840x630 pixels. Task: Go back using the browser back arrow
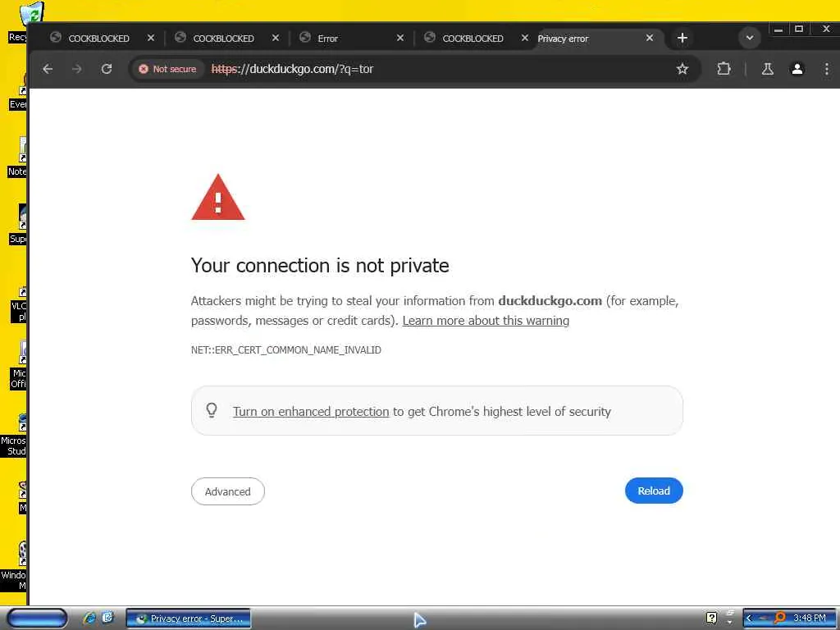(48, 69)
